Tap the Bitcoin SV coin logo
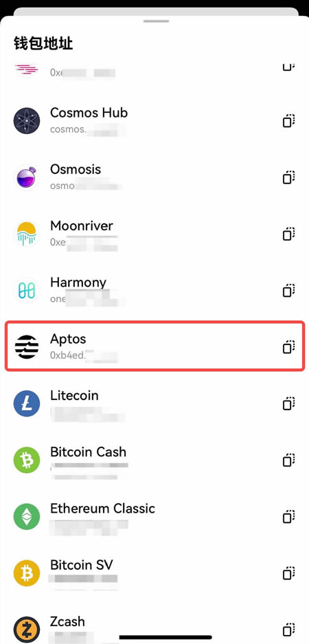 27,573
